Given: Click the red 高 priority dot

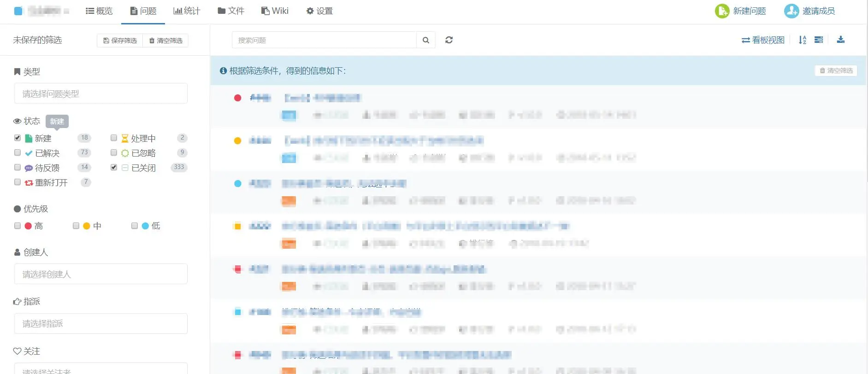Looking at the screenshot, I should 28,226.
